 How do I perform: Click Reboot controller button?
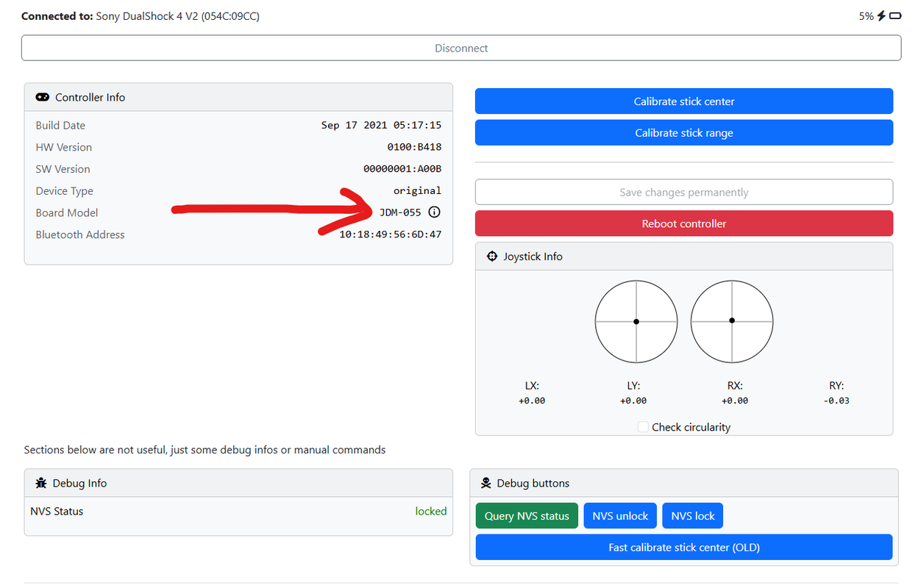pos(684,223)
